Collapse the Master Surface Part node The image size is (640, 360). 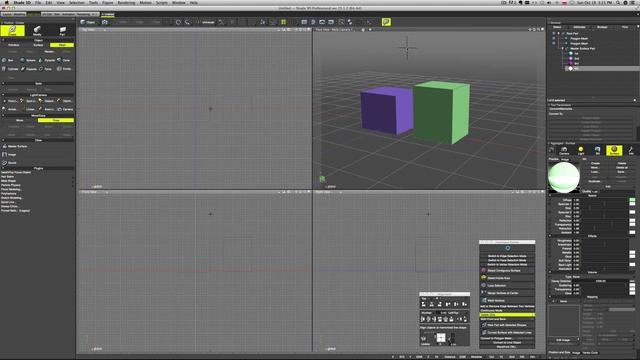pyautogui.click(x=562, y=49)
